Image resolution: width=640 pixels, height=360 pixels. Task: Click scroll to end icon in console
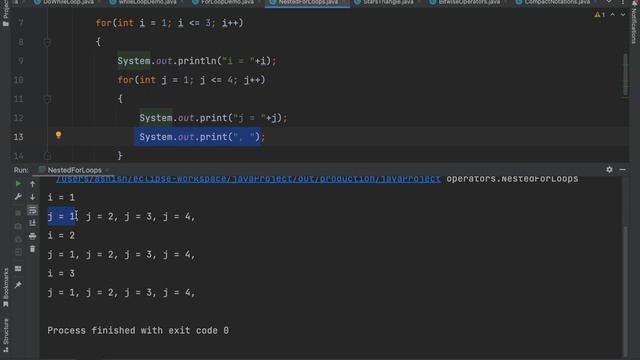pyautogui.click(x=32, y=223)
